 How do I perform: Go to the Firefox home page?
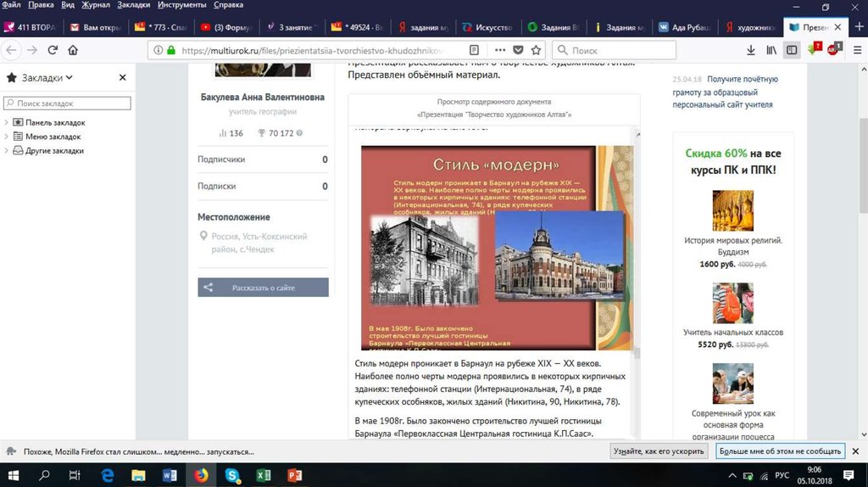click(x=73, y=50)
